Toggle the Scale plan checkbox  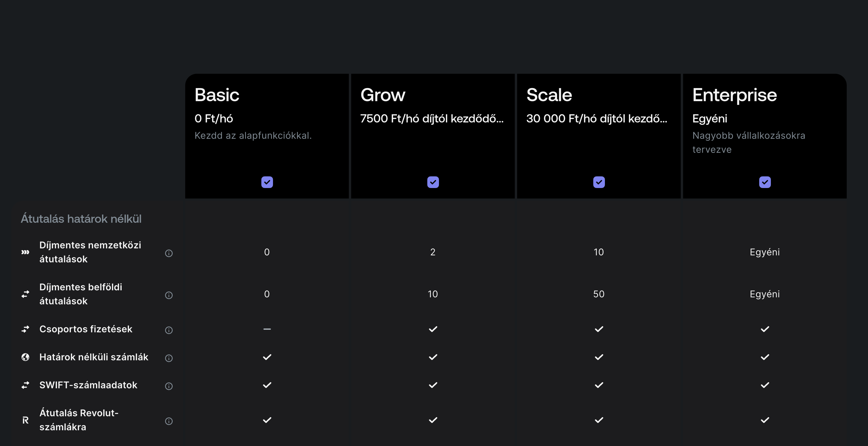point(599,182)
